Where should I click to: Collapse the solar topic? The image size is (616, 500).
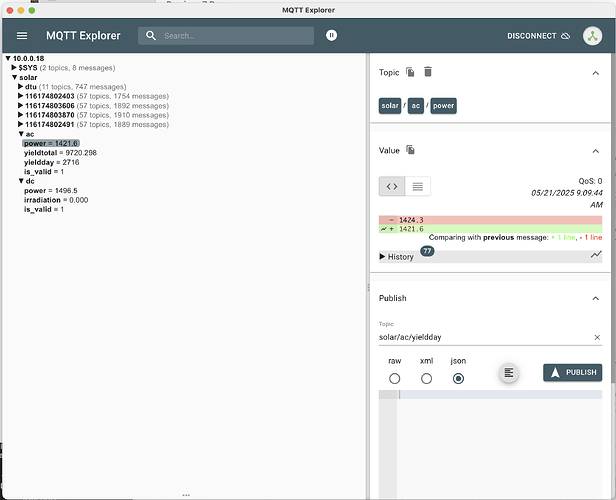click(x=14, y=77)
